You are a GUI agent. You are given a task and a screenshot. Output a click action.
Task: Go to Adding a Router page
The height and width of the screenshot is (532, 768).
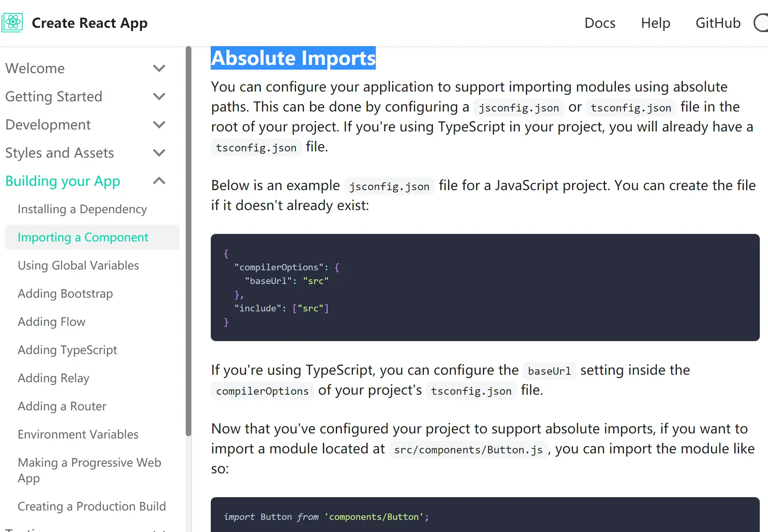pyautogui.click(x=62, y=406)
